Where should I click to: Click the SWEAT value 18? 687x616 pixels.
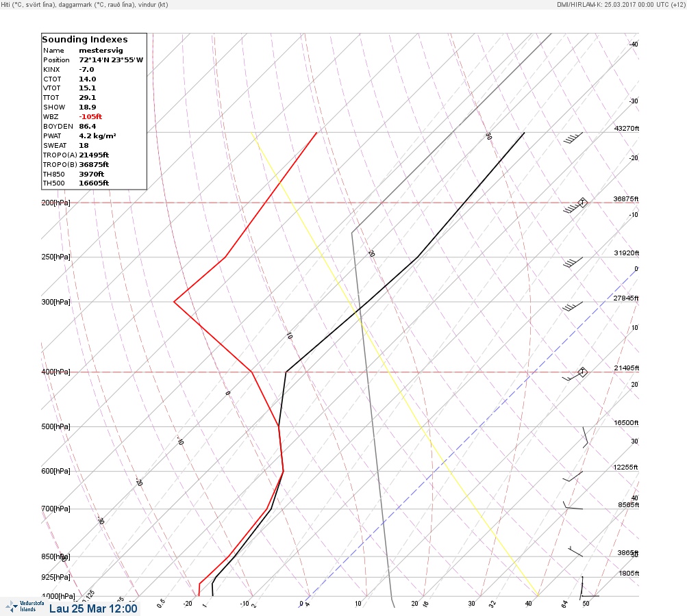point(84,145)
